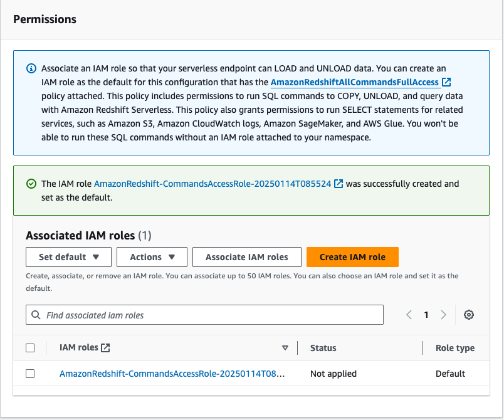The height and width of the screenshot is (420, 504).
Task: Select the AmazonRedshift-CommandsAccessRole row checkbox
Action: [x=30, y=374]
